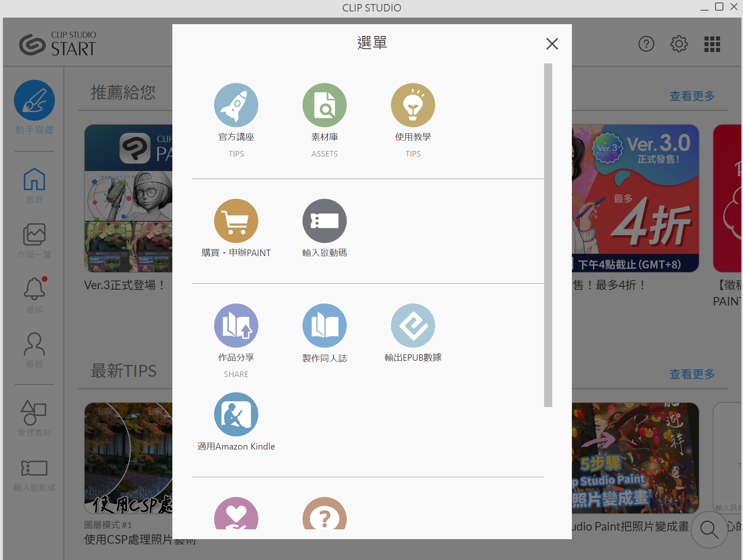This screenshot has height=560, width=743.
Task: Open 通知 bell notifications
Action: click(x=34, y=295)
